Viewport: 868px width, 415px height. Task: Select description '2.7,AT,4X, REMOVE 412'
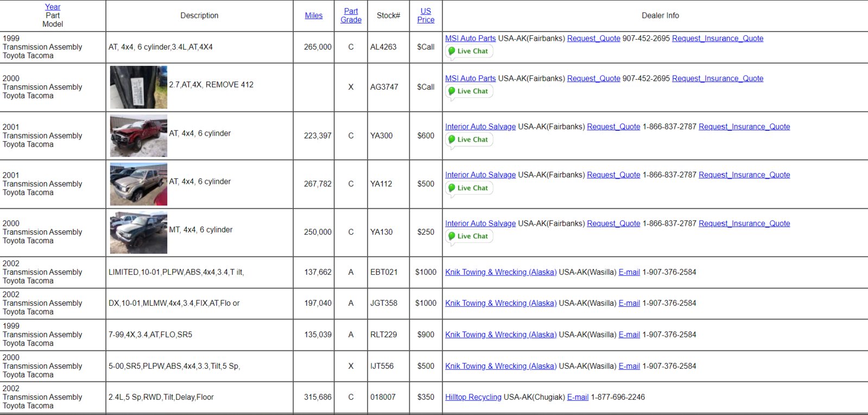pos(211,85)
